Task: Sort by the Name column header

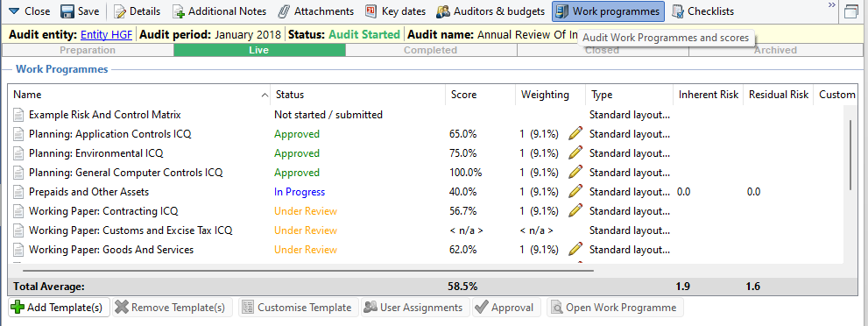Action: click(x=139, y=95)
